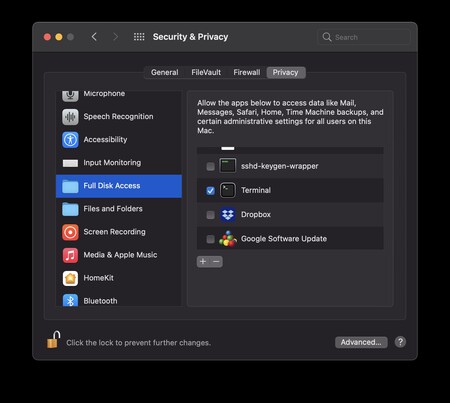The width and height of the screenshot is (450, 403).
Task: Tick Google Software Update checkbox
Action: tap(210, 239)
